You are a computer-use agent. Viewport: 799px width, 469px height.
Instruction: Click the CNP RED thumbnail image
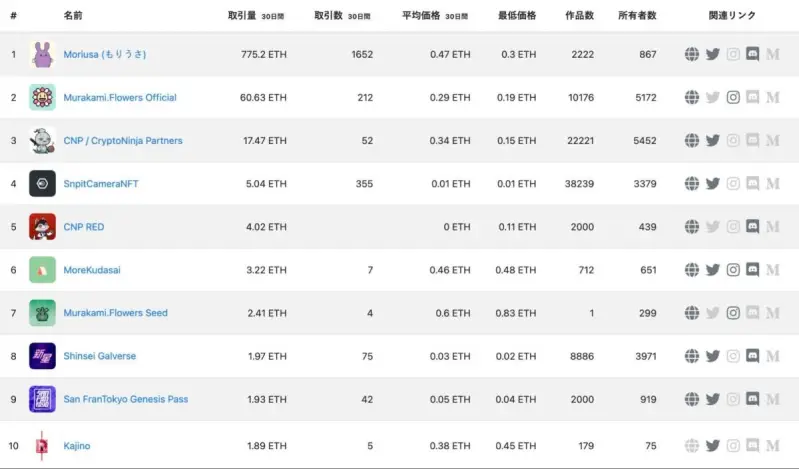pos(42,226)
